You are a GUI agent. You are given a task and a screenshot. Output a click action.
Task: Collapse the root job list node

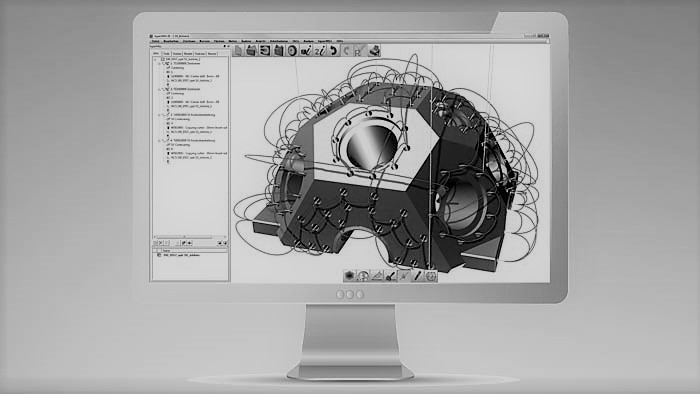pos(155,59)
